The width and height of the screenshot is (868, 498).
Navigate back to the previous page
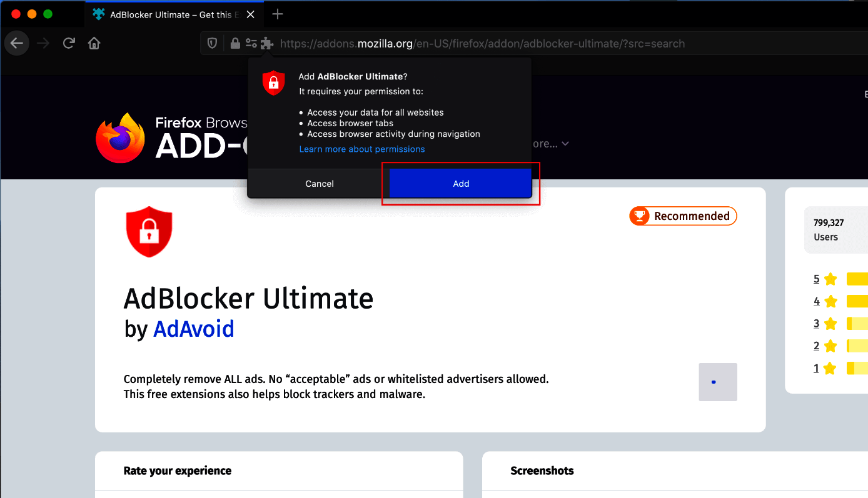coord(17,43)
